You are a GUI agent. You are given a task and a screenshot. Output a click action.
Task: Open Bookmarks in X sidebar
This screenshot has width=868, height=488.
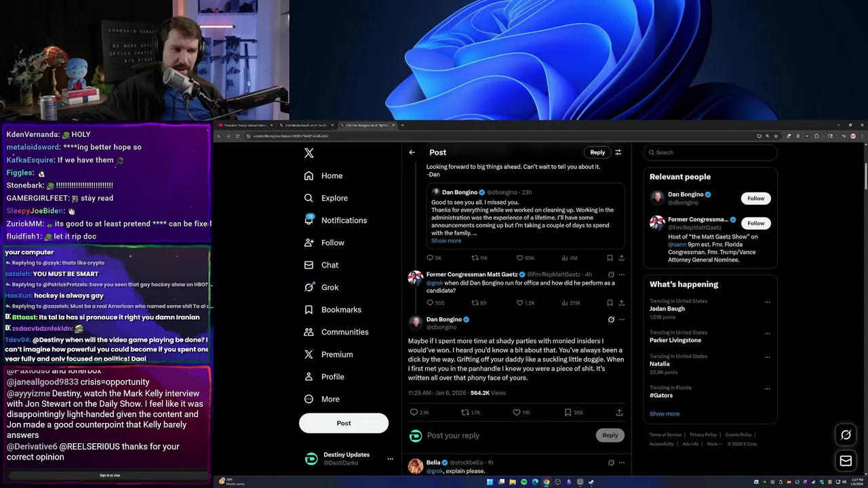(332, 310)
